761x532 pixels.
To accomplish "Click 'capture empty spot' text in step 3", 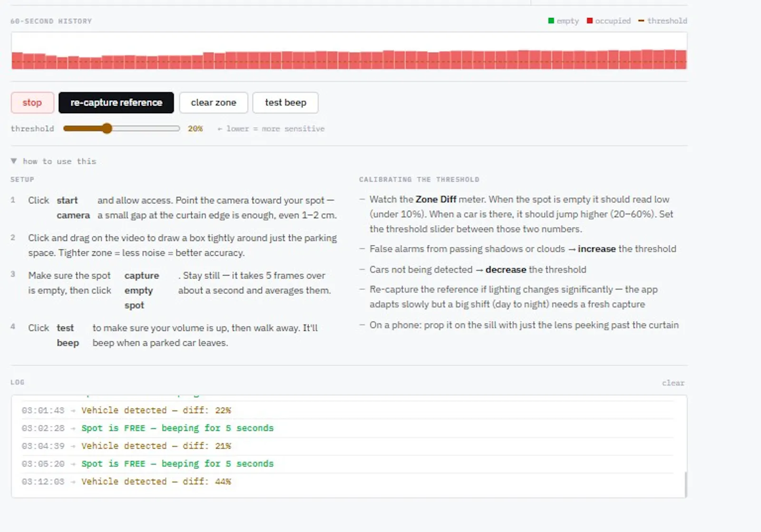I will (x=142, y=290).
